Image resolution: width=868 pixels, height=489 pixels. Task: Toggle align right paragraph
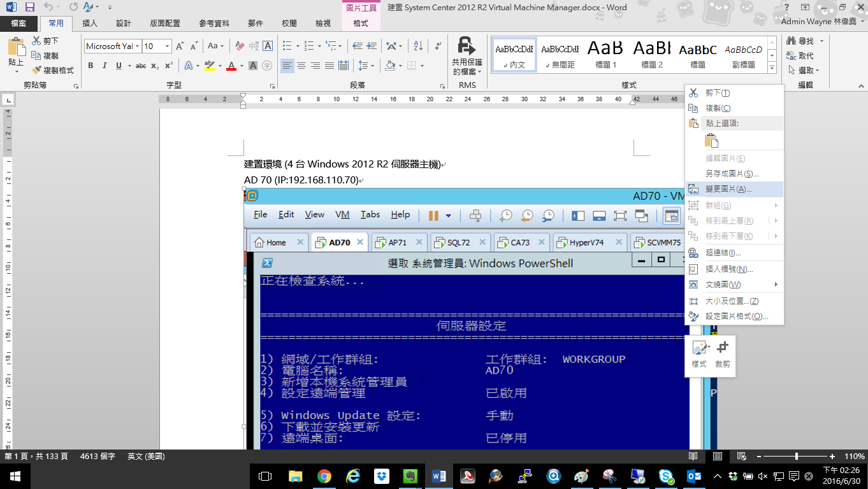(315, 66)
